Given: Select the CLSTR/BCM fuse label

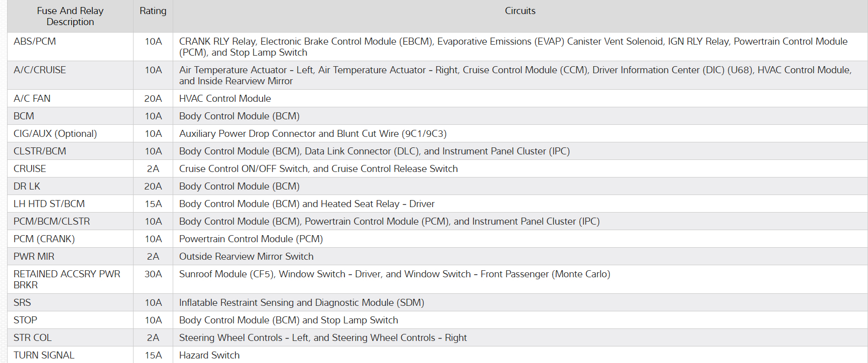Looking at the screenshot, I should (40, 151).
